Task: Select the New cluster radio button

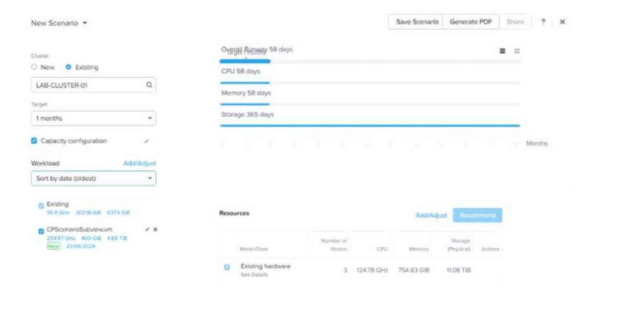Action: [34, 67]
